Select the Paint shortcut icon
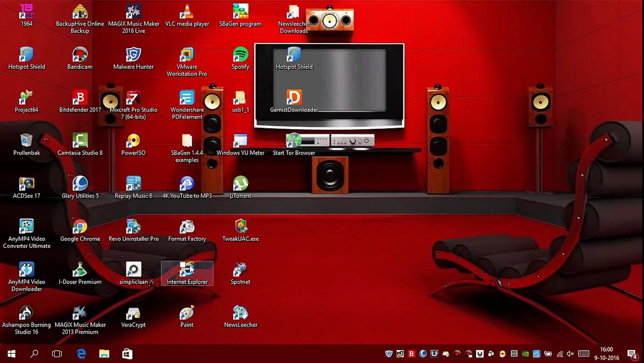 pyautogui.click(x=187, y=313)
